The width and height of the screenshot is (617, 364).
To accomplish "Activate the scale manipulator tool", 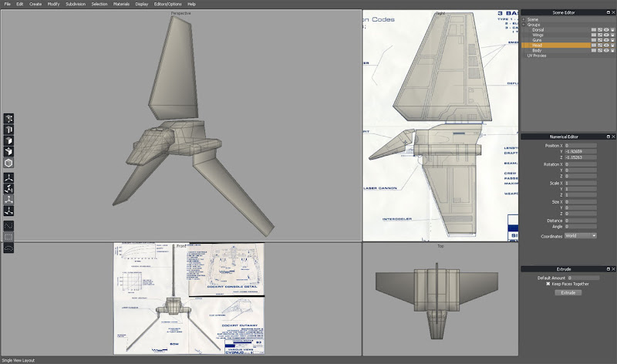I will 8,200.
